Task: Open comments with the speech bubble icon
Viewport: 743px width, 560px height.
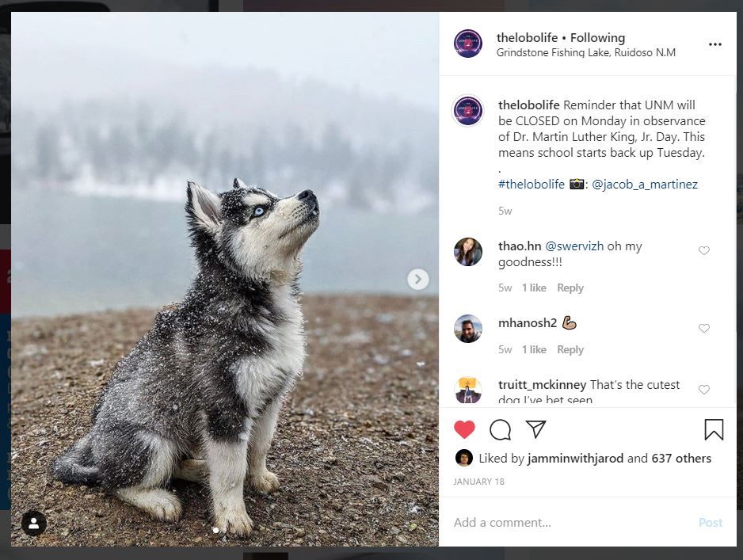Action: click(500, 429)
